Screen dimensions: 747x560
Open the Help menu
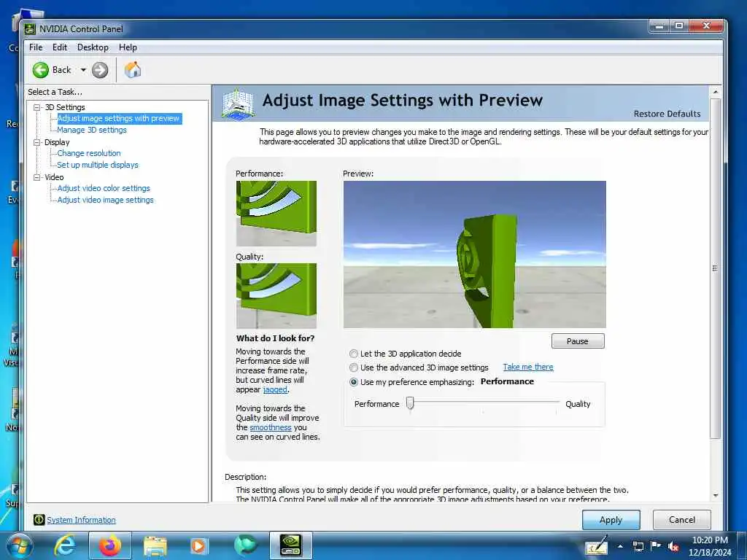pyautogui.click(x=128, y=47)
